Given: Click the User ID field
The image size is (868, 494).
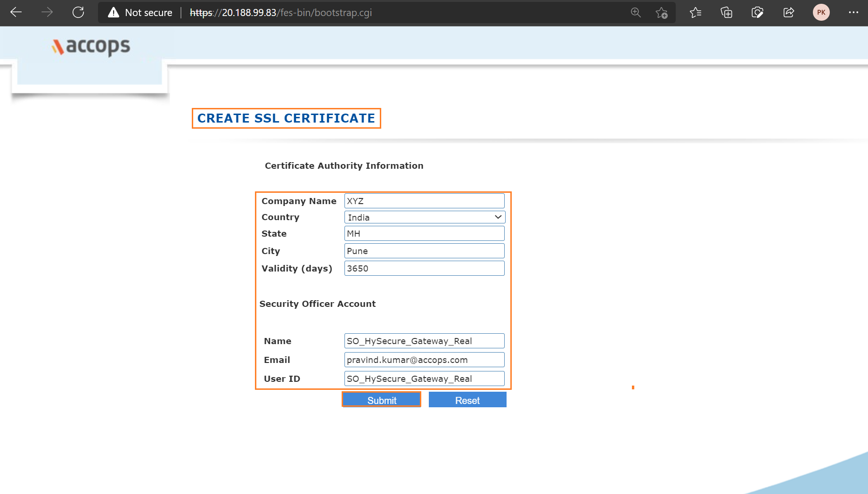Looking at the screenshot, I should point(424,379).
